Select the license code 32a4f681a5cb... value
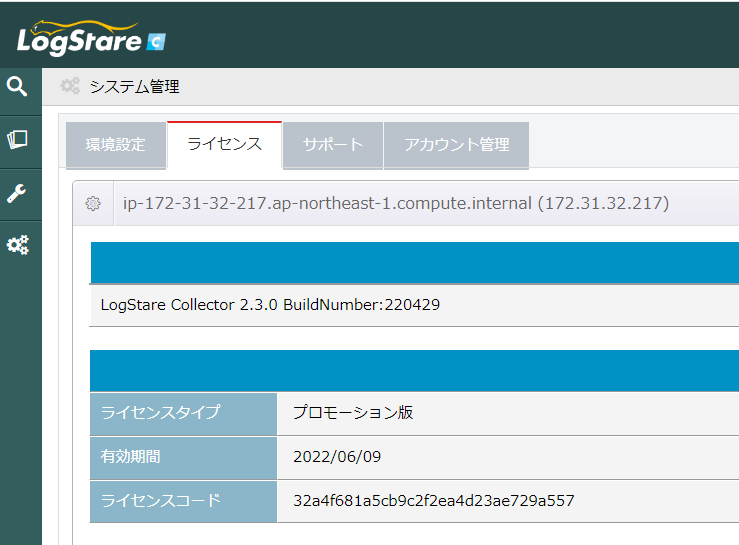Image resolution: width=739 pixels, height=545 pixels. click(434, 501)
